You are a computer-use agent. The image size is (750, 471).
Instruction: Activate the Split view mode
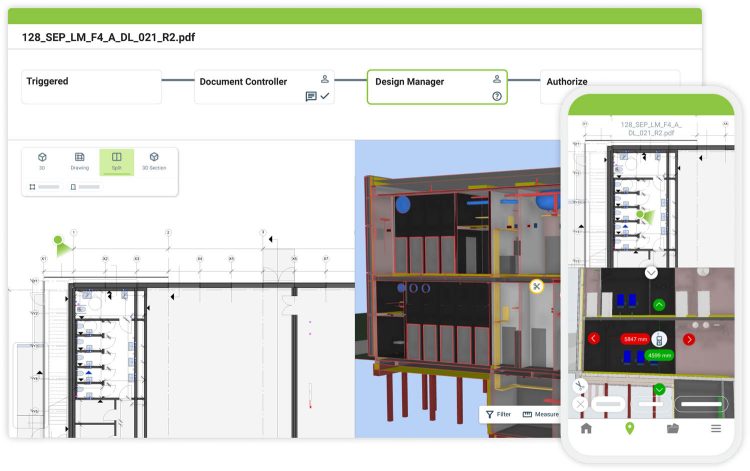coord(117,161)
